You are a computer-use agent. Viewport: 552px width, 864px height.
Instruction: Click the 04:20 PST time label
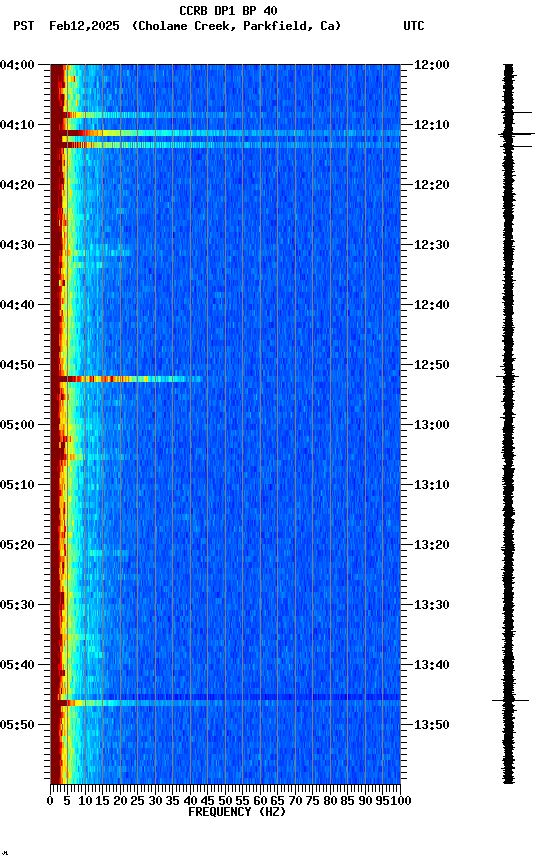click(17, 185)
